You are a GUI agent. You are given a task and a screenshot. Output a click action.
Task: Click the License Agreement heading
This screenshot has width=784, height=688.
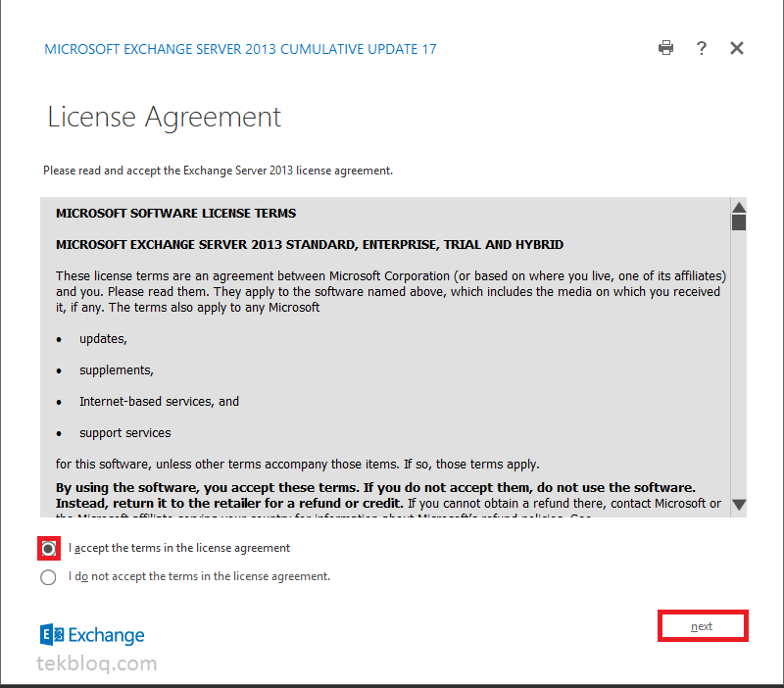[x=164, y=118]
